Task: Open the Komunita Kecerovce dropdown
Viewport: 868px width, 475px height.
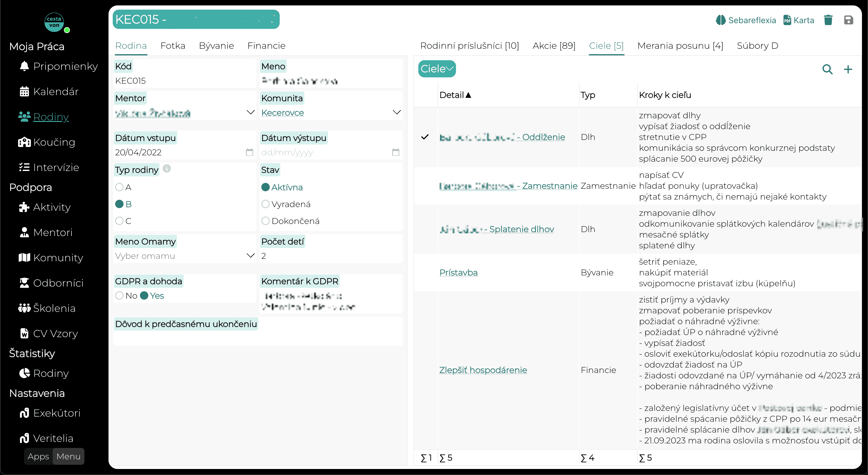Action: pos(397,113)
